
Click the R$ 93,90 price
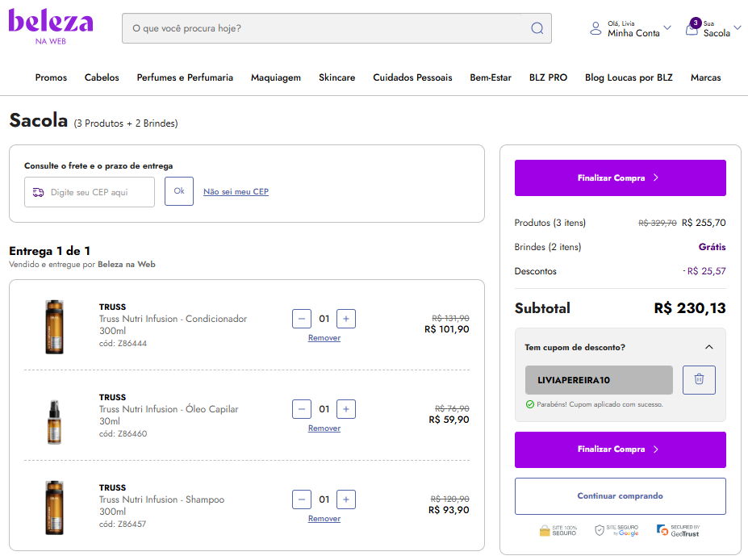pyautogui.click(x=449, y=510)
